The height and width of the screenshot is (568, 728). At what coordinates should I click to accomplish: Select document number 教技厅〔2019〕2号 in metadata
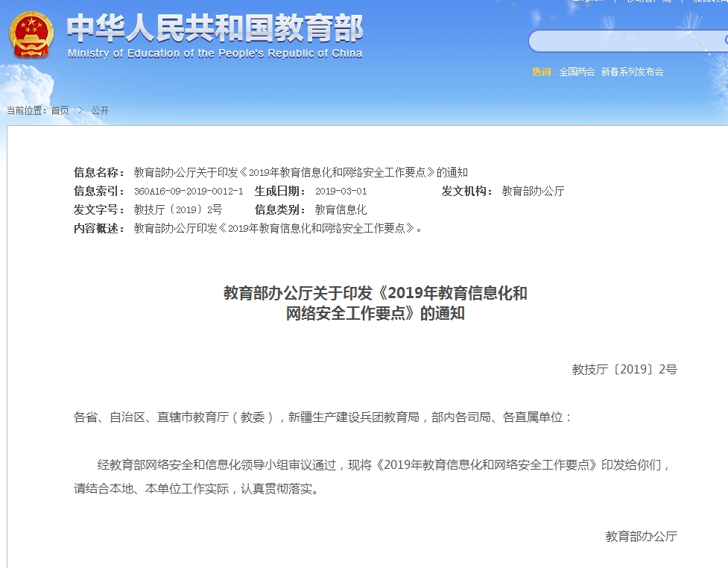[178, 209]
